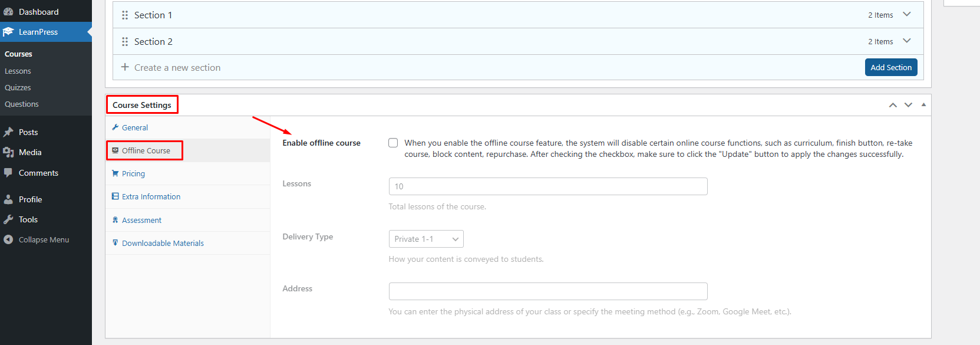Click the Comments speech bubble icon
980x345 pixels.
pyautogui.click(x=8, y=173)
